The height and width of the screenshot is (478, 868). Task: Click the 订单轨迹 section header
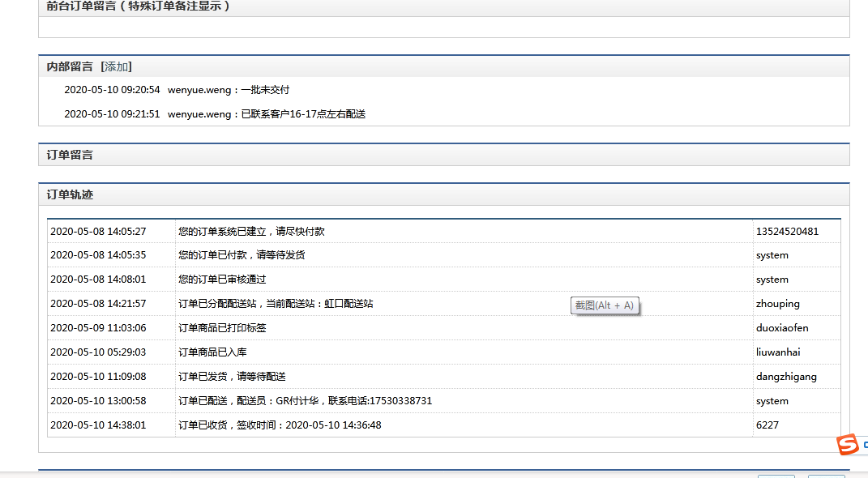tap(70, 194)
